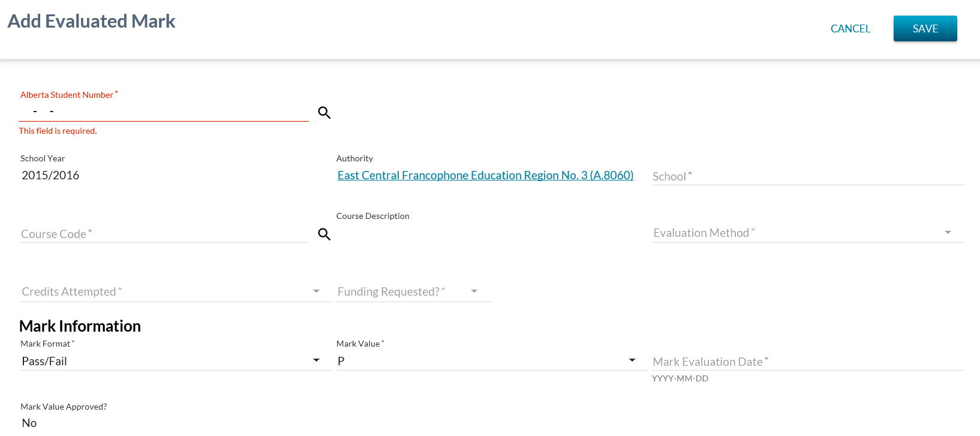
Task: Click into the School input field
Action: [x=807, y=176]
